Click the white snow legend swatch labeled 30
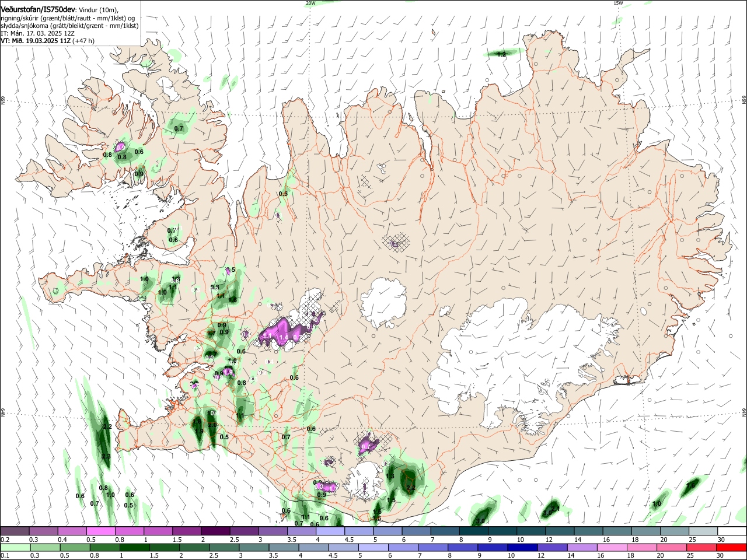This screenshot has width=747, height=560. pyautogui.click(x=732, y=531)
